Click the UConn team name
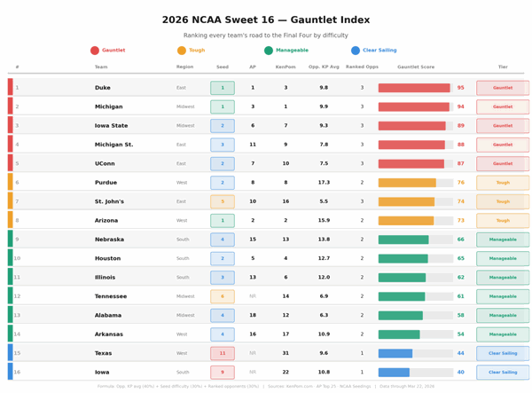532x393 pixels. 106,163
